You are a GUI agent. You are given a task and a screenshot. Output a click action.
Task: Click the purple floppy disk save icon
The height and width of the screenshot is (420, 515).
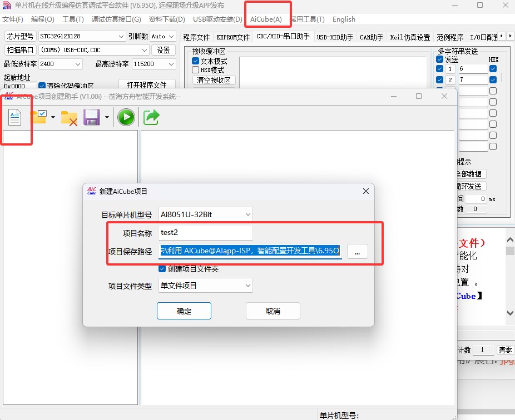click(92, 117)
